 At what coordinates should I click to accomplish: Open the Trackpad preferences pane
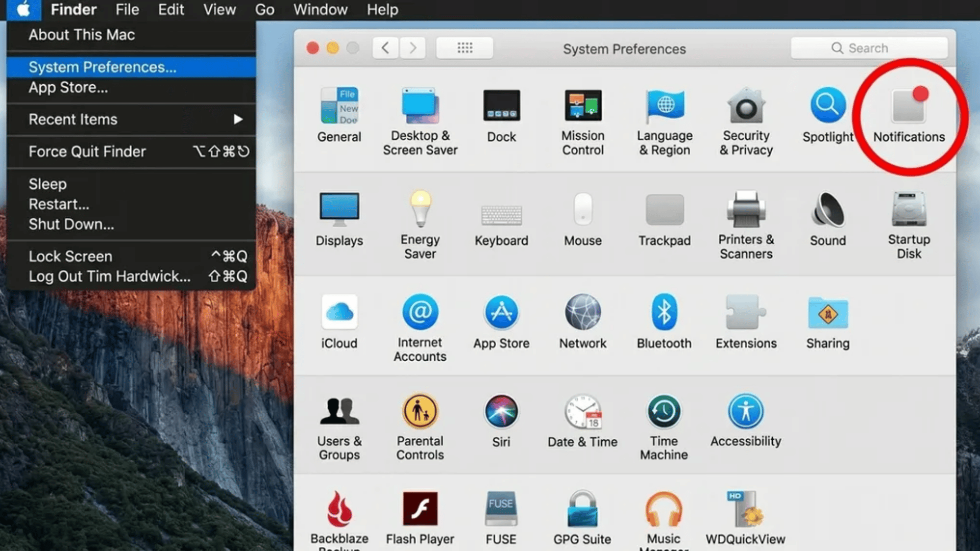pyautogui.click(x=665, y=219)
